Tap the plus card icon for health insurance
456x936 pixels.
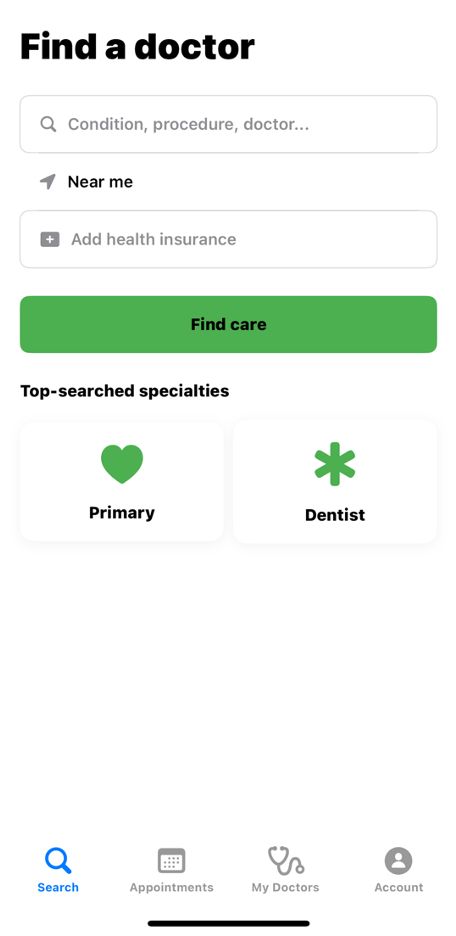click(50, 239)
